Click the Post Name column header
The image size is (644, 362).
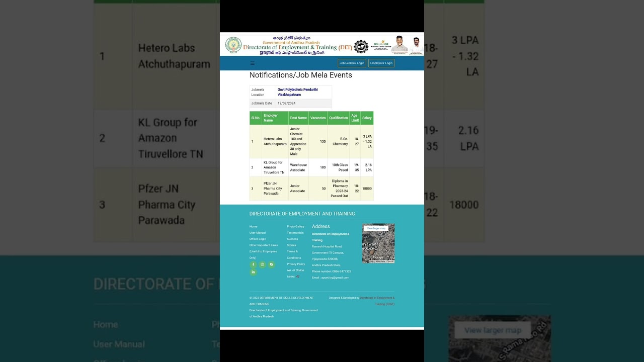(298, 118)
